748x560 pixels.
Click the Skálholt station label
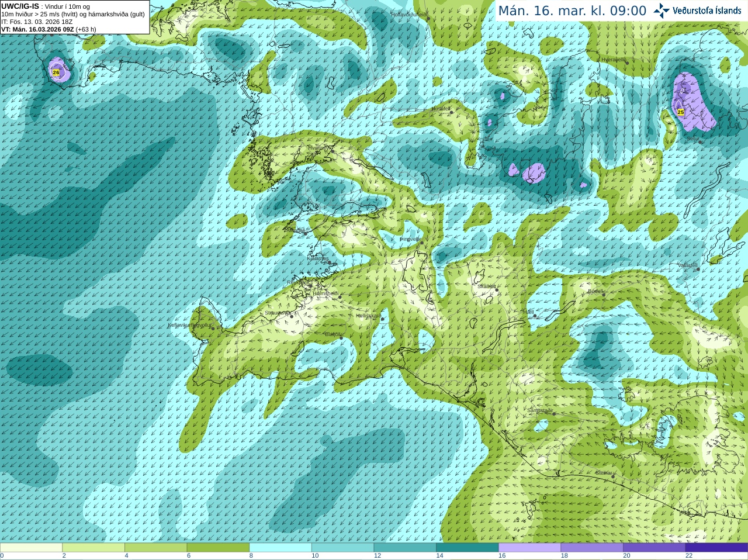[486, 287]
